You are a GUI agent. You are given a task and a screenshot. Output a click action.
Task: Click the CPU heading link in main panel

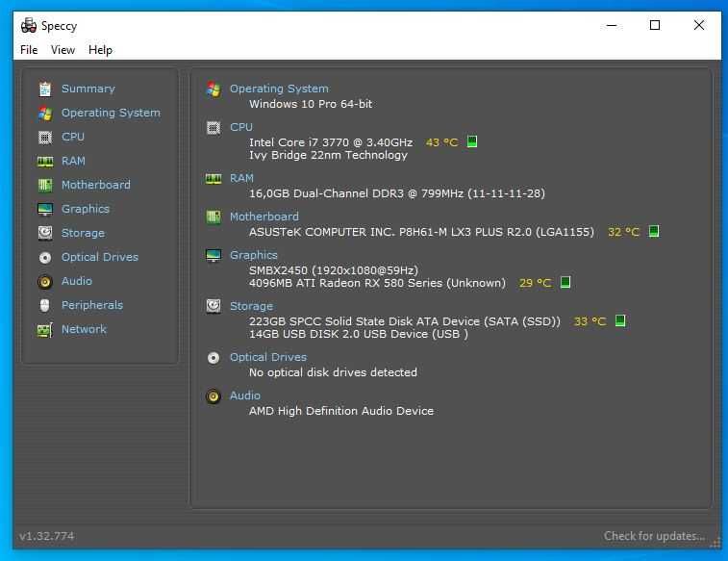(241, 127)
